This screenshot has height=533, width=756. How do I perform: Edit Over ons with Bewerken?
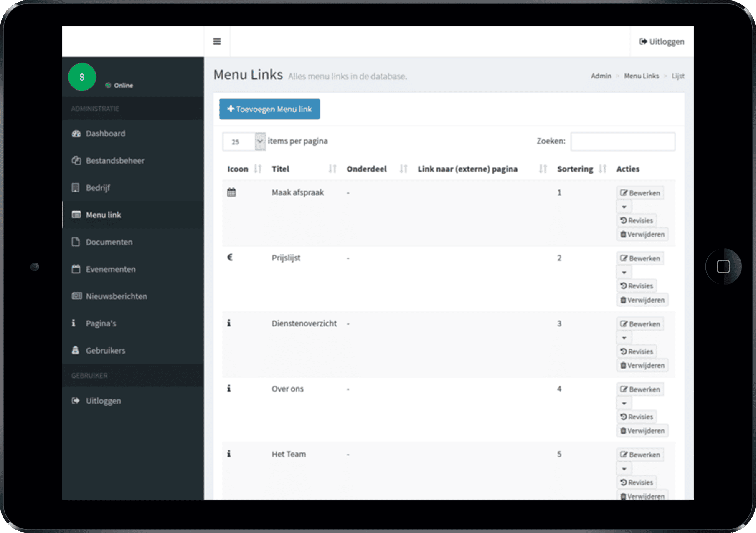point(640,389)
